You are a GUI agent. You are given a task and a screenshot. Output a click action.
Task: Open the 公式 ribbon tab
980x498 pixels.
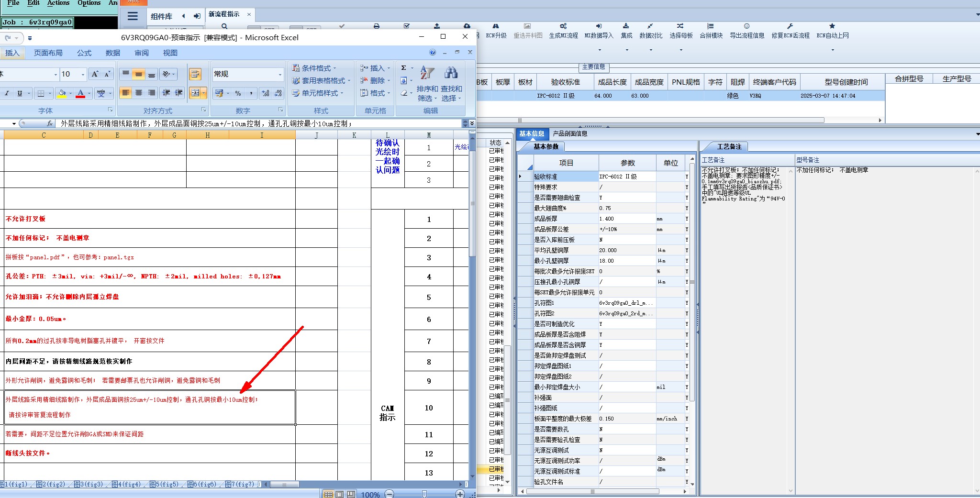(x=84, y=53)
